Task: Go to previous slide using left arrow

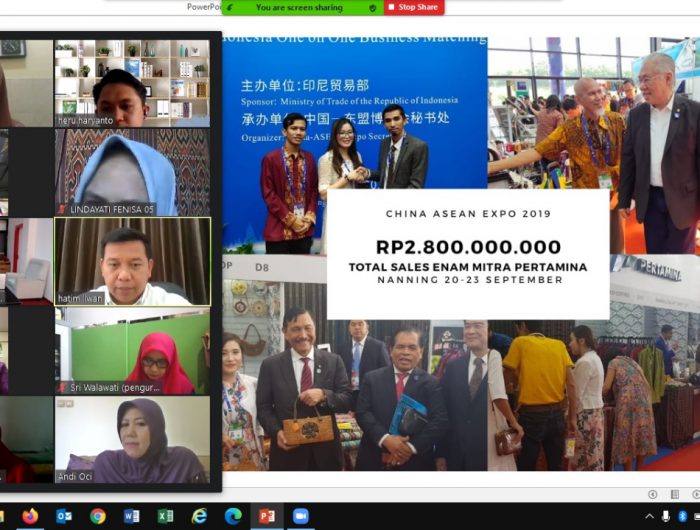Action: 652,494
